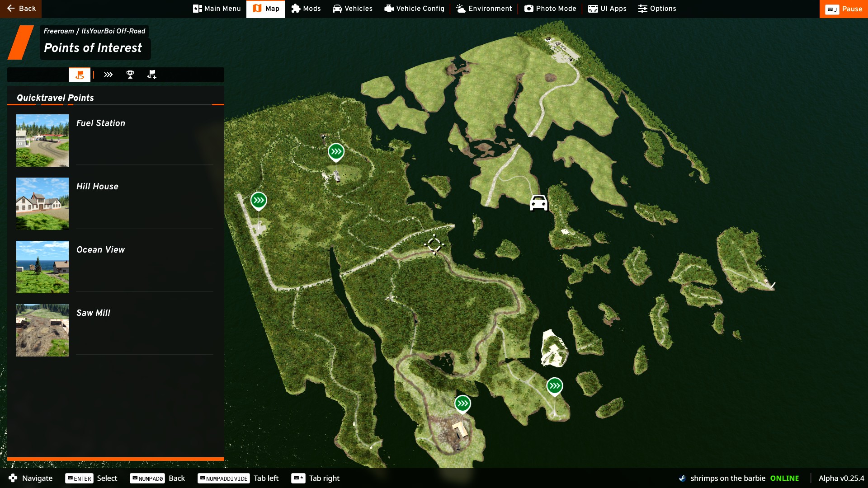Select the Ocean View quicktravel entry text
Screen dimensions: 868x488
(x=100, y=249)
